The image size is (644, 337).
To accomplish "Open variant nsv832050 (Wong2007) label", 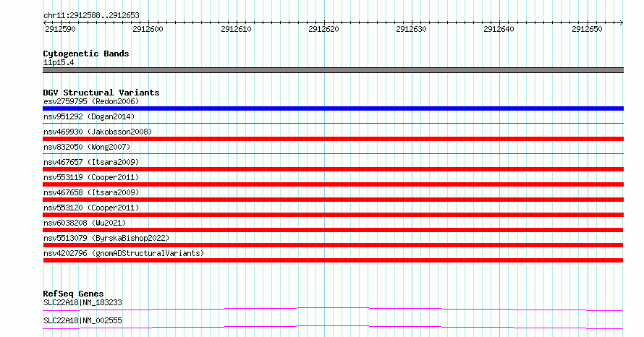I will pyautogui.click(x=87, y=147).
